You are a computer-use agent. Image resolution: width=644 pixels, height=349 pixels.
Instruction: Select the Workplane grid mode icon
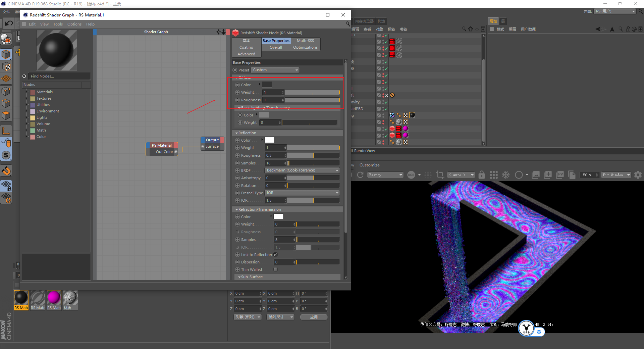(x=6, y=79)
